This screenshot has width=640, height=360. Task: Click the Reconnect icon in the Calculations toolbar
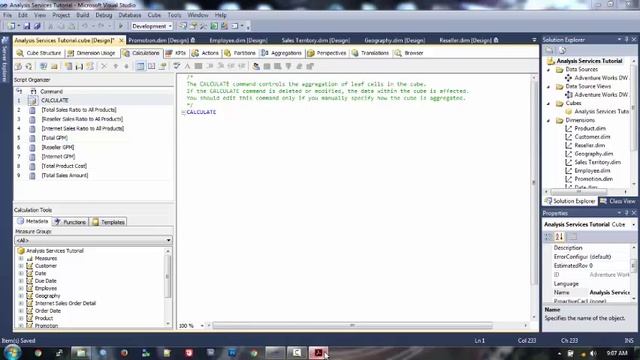[29, 66]
